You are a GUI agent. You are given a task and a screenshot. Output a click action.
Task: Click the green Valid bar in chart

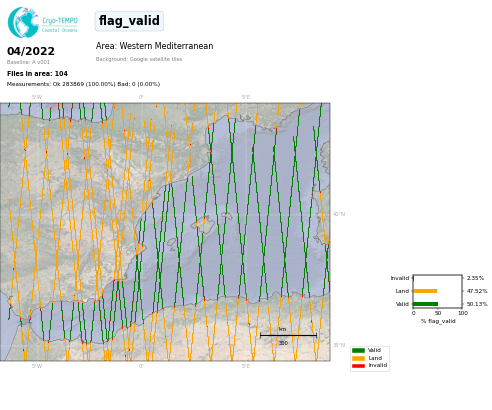[x=426, y=304]
